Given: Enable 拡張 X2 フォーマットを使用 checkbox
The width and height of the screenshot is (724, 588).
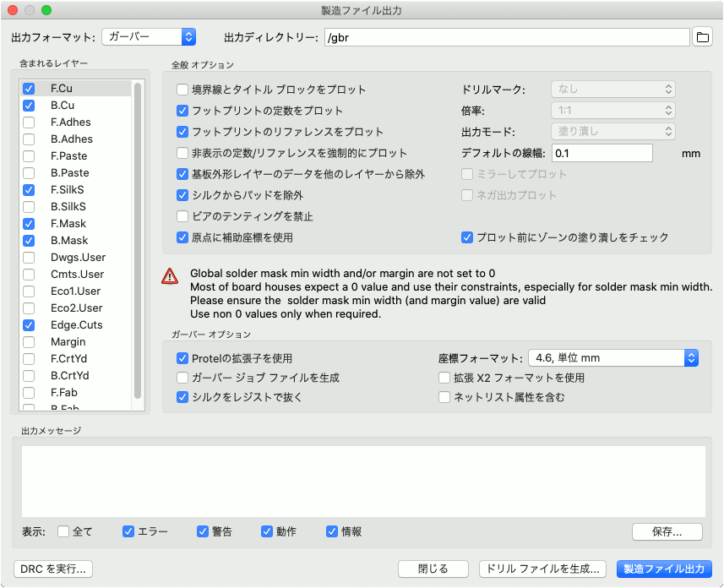Looking at the screenshot, I should click(444, 378).
